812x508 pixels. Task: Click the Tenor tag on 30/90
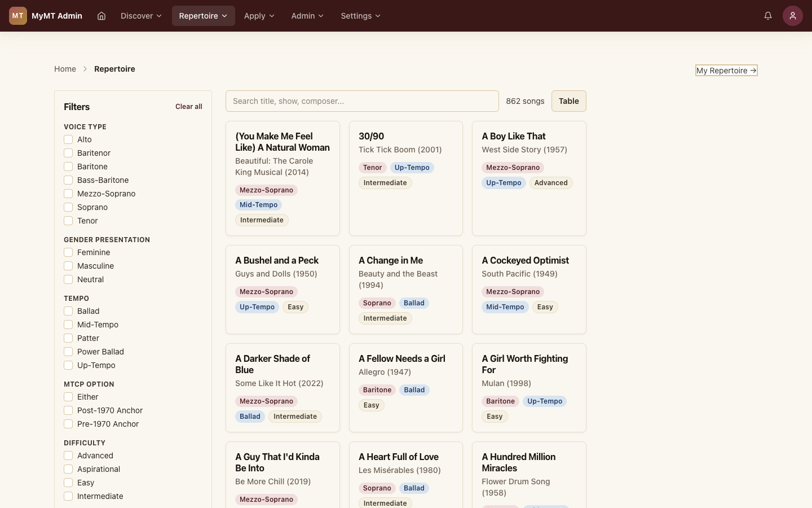coord(373,168)
